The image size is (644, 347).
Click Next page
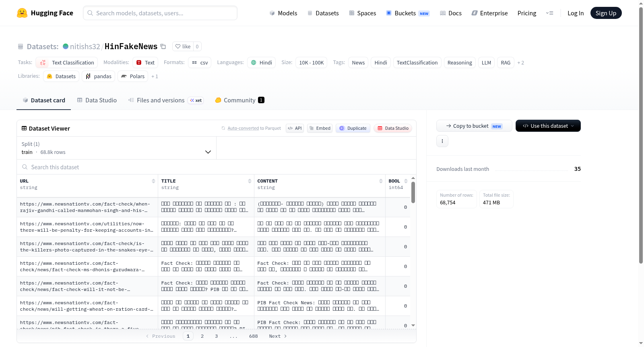278,336
